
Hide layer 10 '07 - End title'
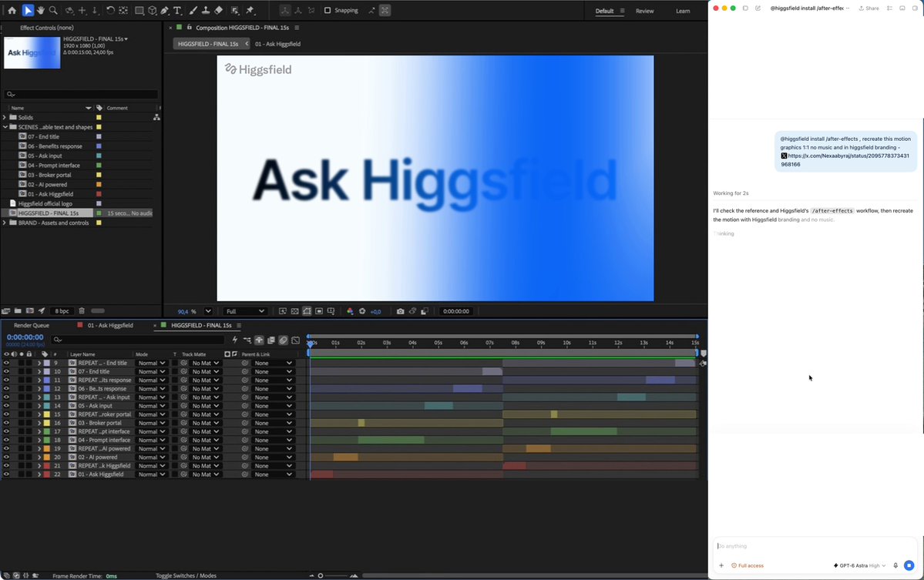point(6,371)
